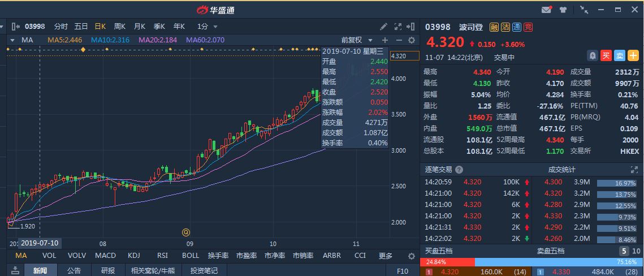Switch chart to 五日 view
This screenshot has width=644, height=276.
(x=81, y=27)
